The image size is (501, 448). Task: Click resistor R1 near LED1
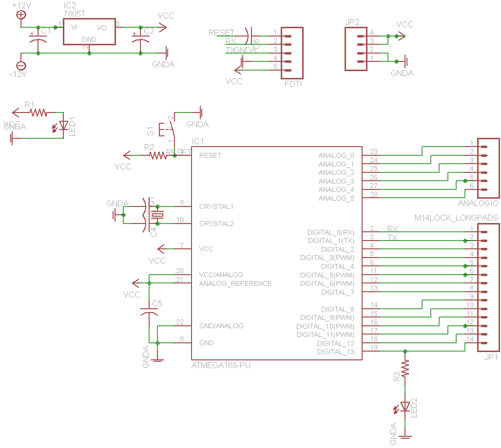click(x=38, y=113)
